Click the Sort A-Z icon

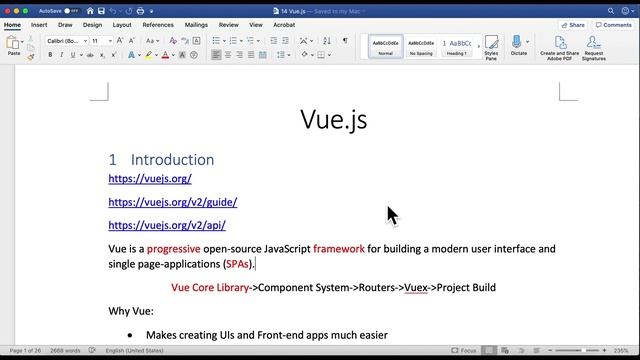pyautogui.click(x=327, y=41)
